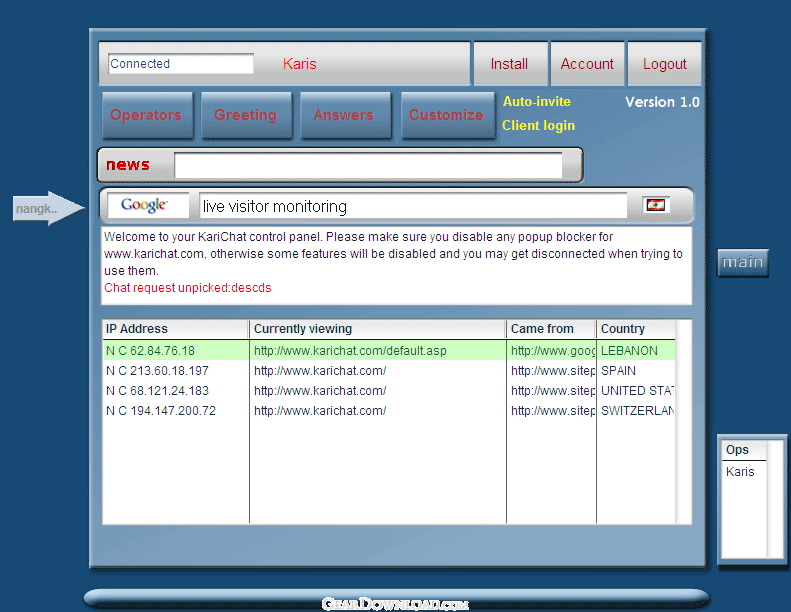The image size is (791, 612).
Task: Select visitor row 213.60.18.197
Action: click(x=388, y=371)
